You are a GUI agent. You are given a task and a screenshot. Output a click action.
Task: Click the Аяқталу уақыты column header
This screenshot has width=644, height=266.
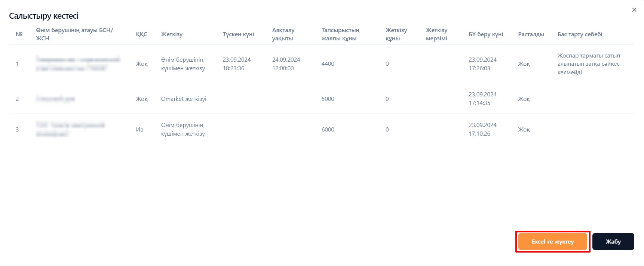click(283, 34)
